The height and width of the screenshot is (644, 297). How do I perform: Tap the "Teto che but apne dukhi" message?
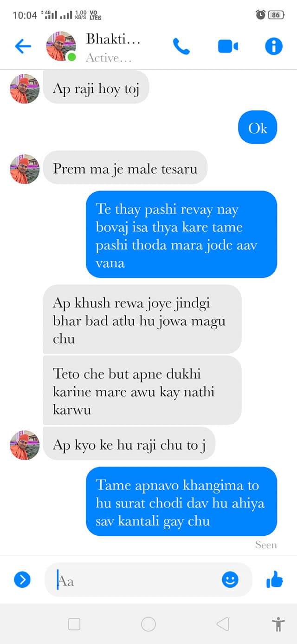142,391
